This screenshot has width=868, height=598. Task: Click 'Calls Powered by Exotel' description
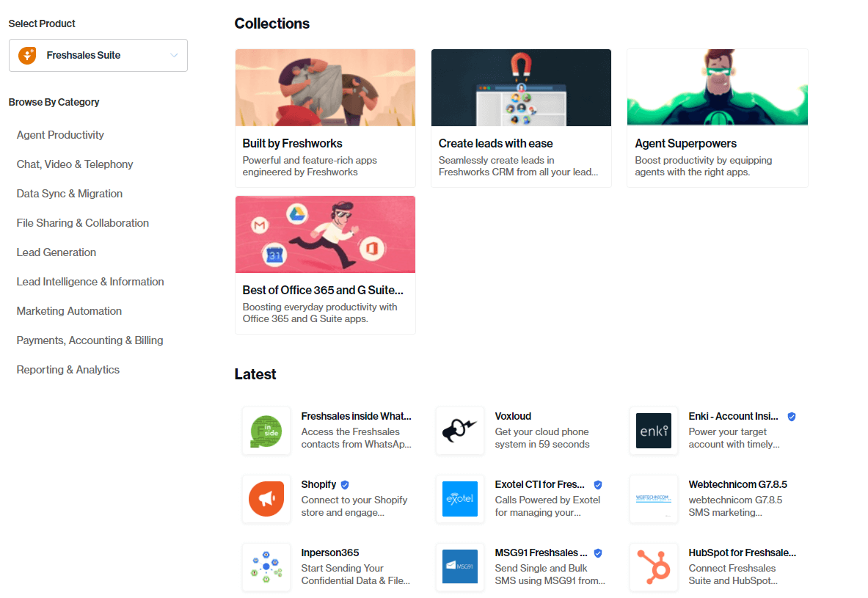(547, 506)
